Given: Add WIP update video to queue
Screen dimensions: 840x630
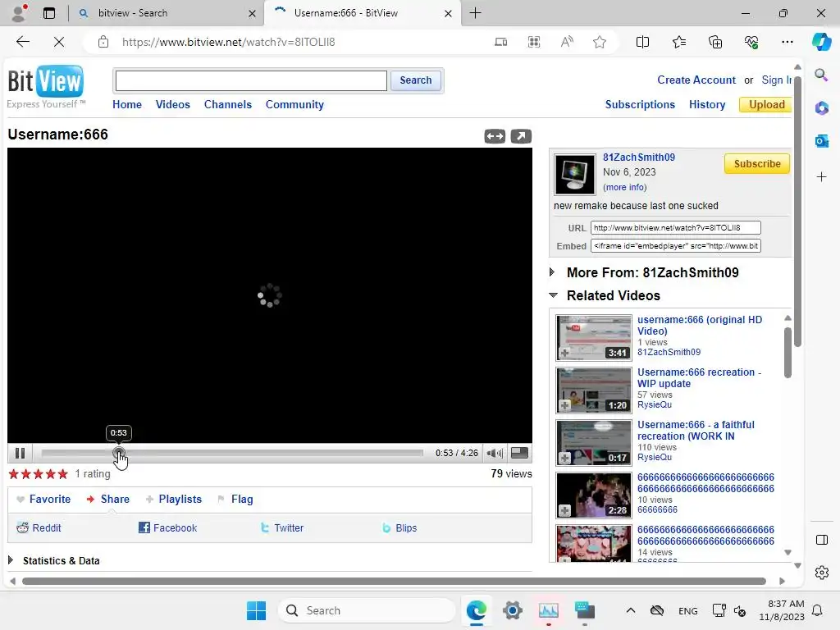Looking at the screenshot, I should (564, 405).
